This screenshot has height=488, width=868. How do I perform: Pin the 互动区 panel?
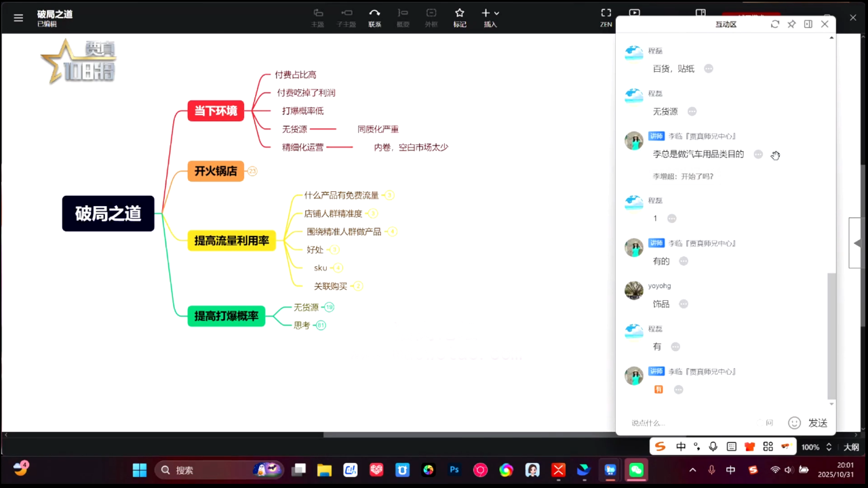click(x=791, y=24)
